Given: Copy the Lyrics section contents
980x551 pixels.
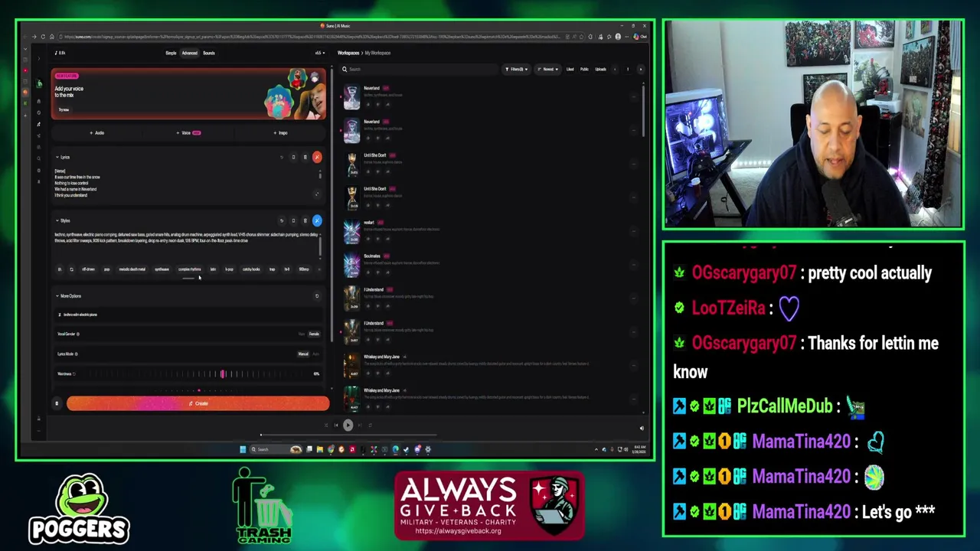Looking at the screenshot, I should pyautogui.click(x=293, y=158).
